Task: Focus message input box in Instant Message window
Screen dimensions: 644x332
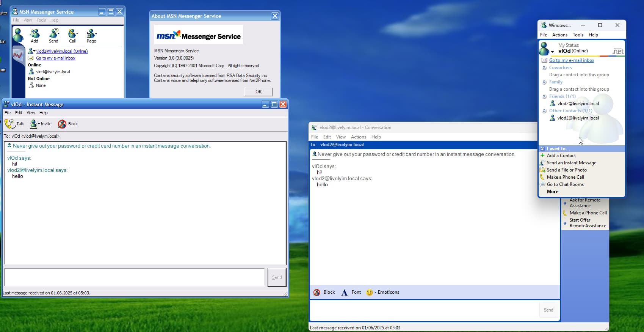Action: click(x=134, y=277)
